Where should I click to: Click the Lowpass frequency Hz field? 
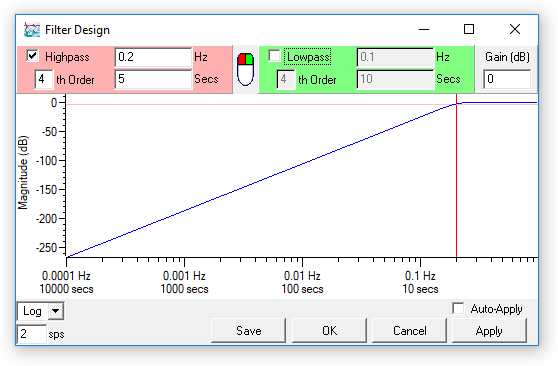point(395,57)
